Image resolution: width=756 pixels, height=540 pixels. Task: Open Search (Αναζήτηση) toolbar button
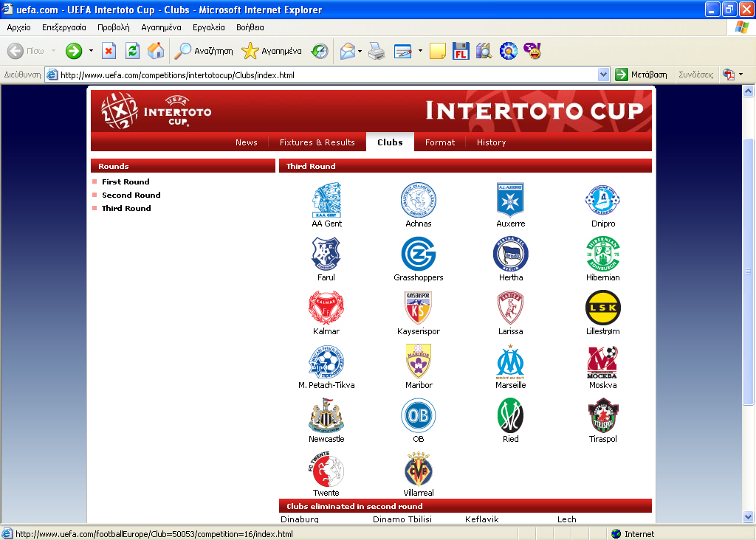click(203, 51)
